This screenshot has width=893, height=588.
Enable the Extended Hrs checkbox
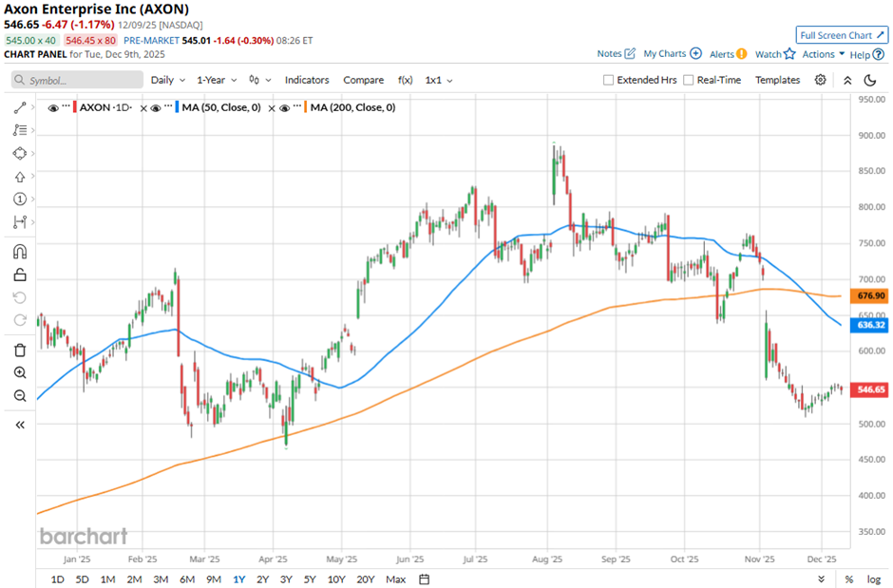pyautogui.click(x=609, y=80)
